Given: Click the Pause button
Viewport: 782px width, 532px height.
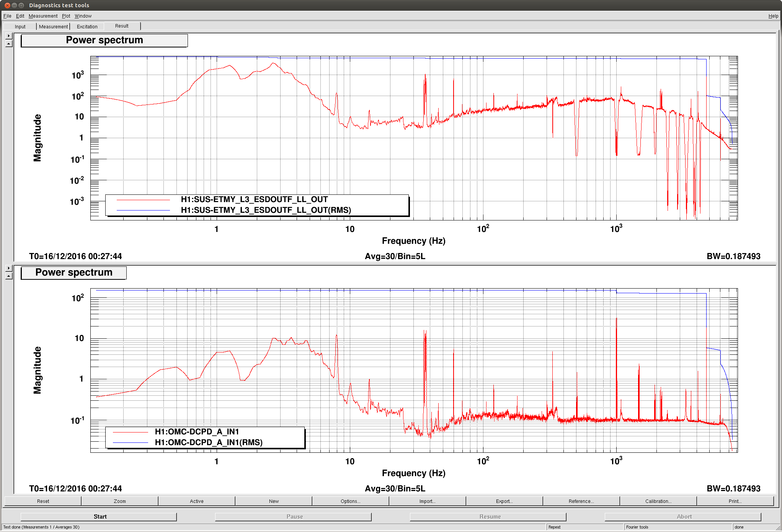Looking at the screenshot, I should pyautogui.click(x=293, y=517).
